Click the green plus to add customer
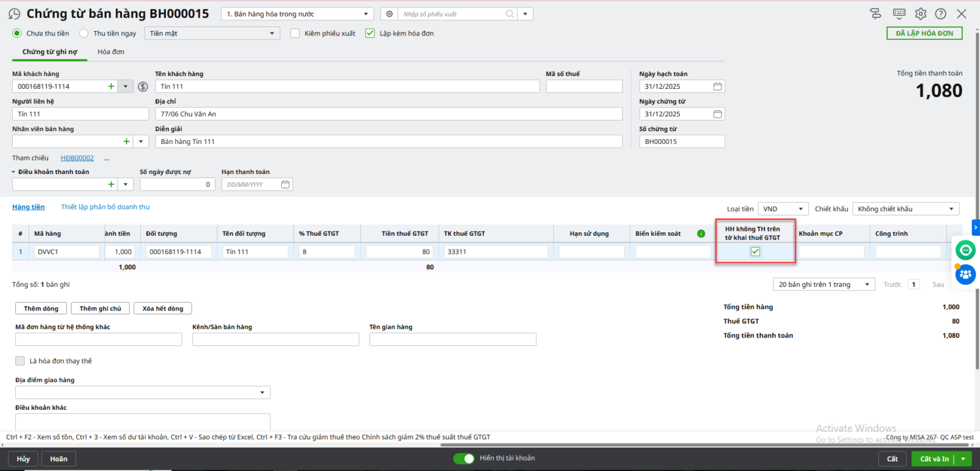Image resolution: width=980 pixels, height=471 pixels. coord(111,86)
